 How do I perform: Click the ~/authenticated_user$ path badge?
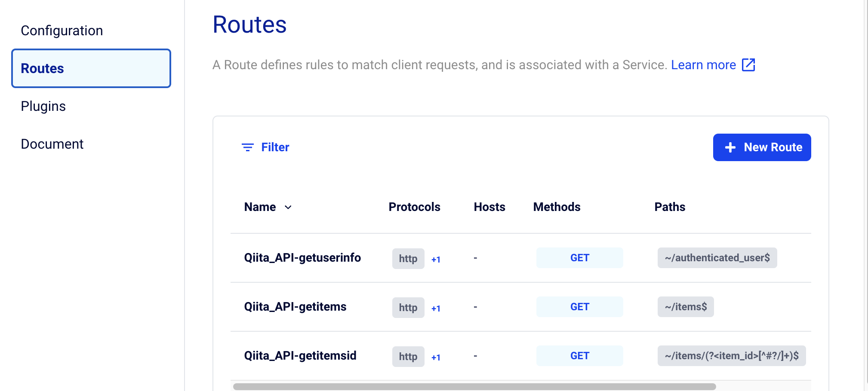[717, 258]
